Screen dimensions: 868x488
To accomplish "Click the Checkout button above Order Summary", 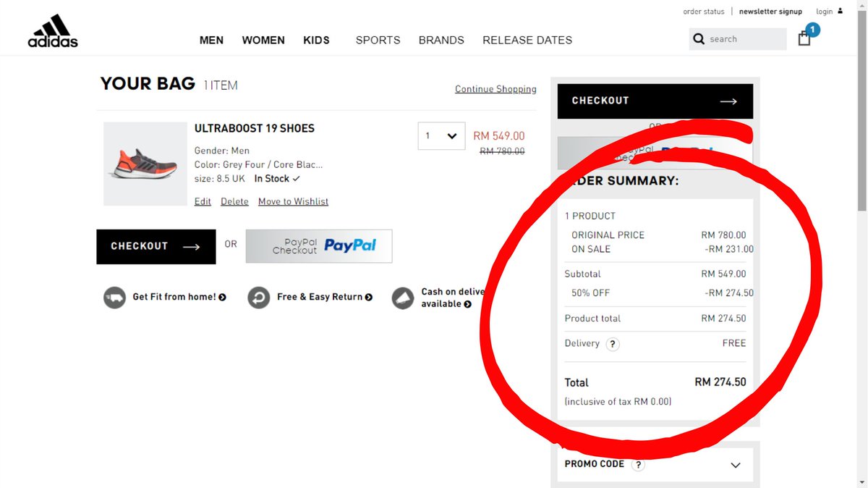I will [x=655, y=101].
